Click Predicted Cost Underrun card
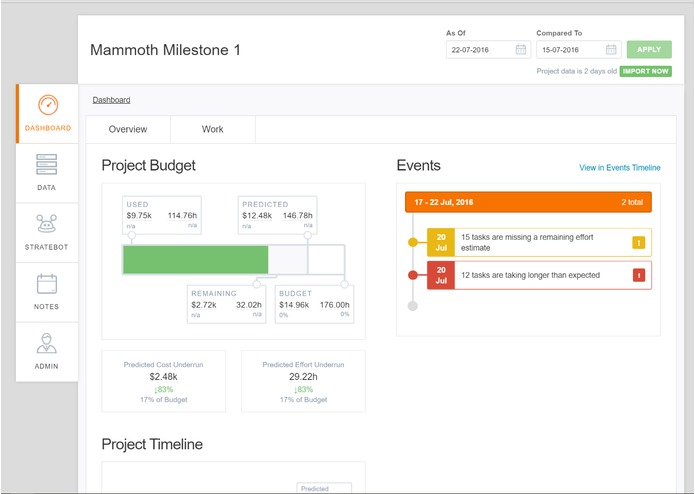 [164, 381]
